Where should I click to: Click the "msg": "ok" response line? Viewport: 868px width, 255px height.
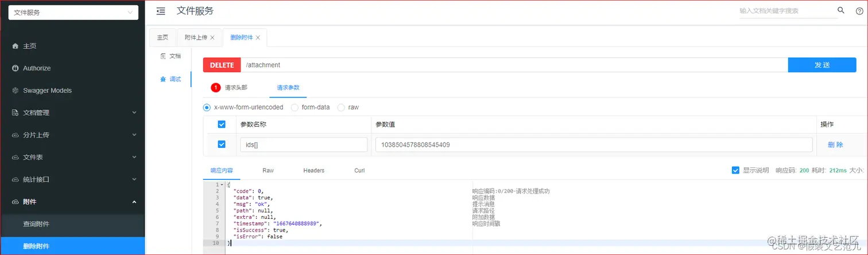point(251,204)
